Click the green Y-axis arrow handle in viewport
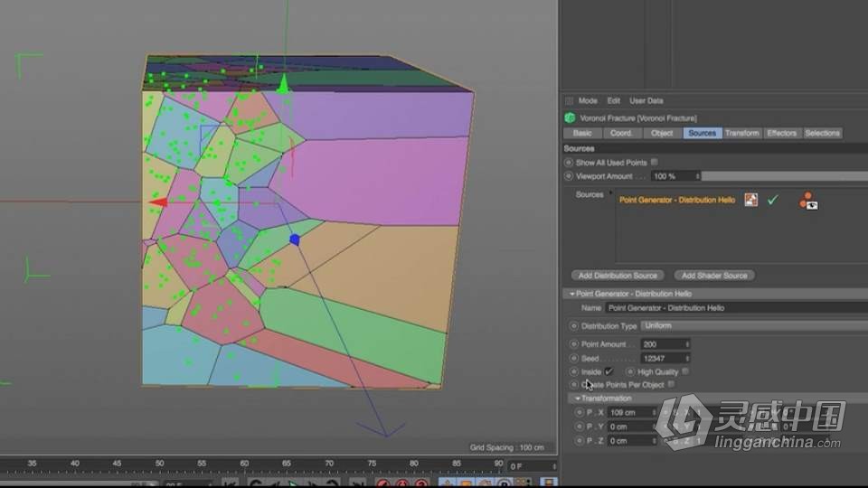 (283, 85)
